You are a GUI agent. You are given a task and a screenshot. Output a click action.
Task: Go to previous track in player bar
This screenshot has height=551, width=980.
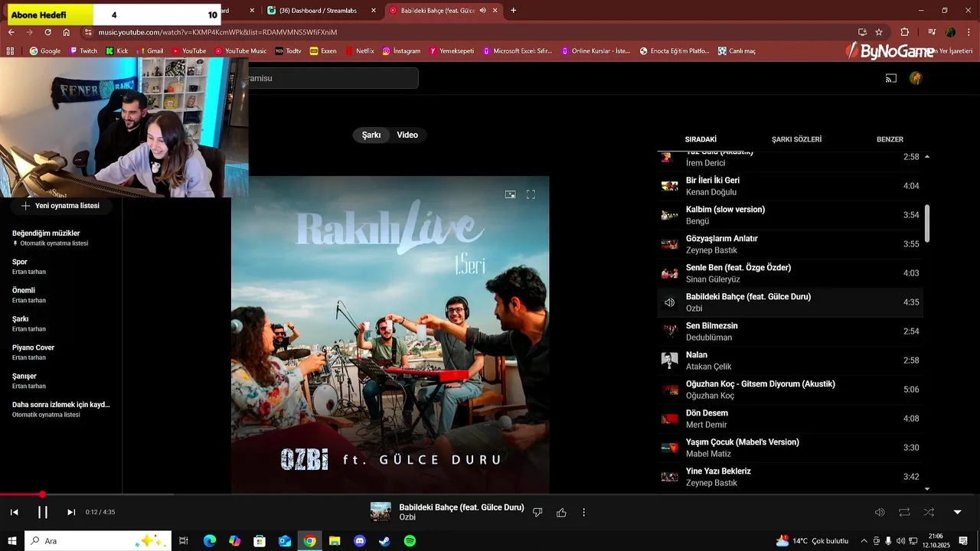pyautogui.click(x=14, y=512)
